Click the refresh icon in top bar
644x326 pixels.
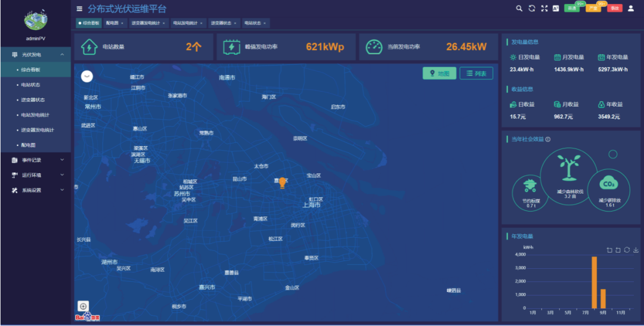532,8
